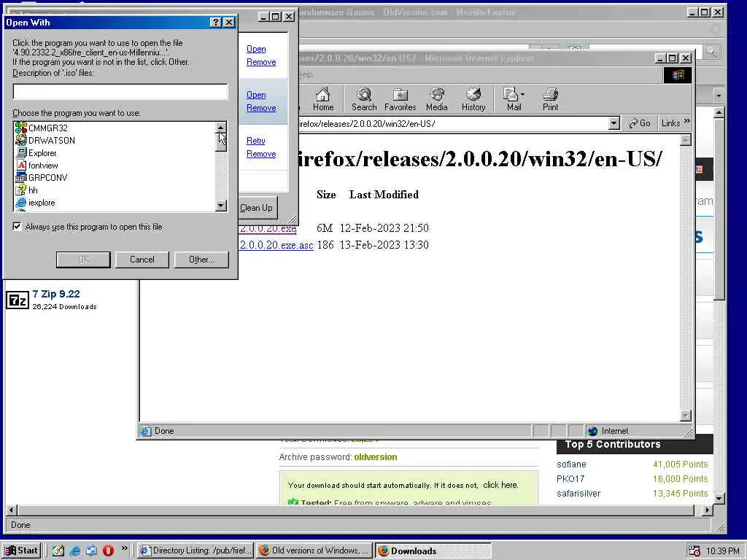The image size is (747, 560).
Task: Click contributor name safarisilver
Action: point(578,494)
